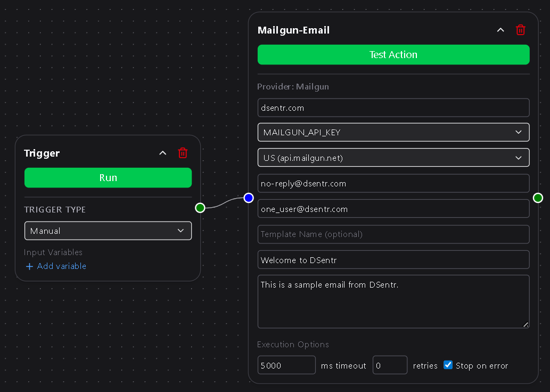The height and width of the screenshot is (392, 550).
Task: Click the Provider: Mailgun label
Action: 293,87
